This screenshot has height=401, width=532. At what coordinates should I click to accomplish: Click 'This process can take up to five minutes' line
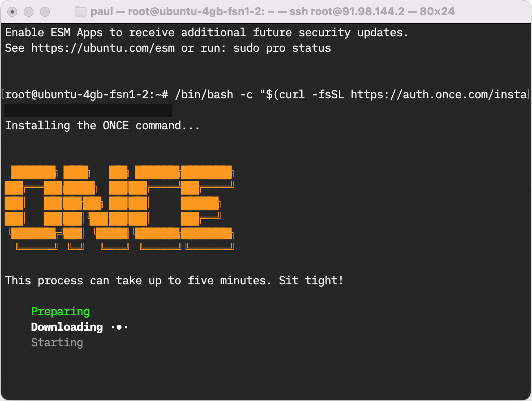[x=174, y=281]
